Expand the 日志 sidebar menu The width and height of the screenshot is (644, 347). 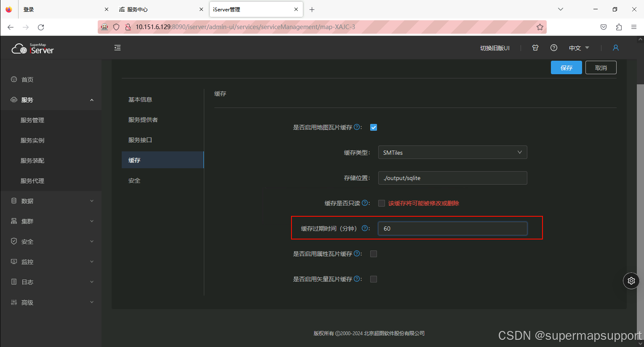[51, 282]
